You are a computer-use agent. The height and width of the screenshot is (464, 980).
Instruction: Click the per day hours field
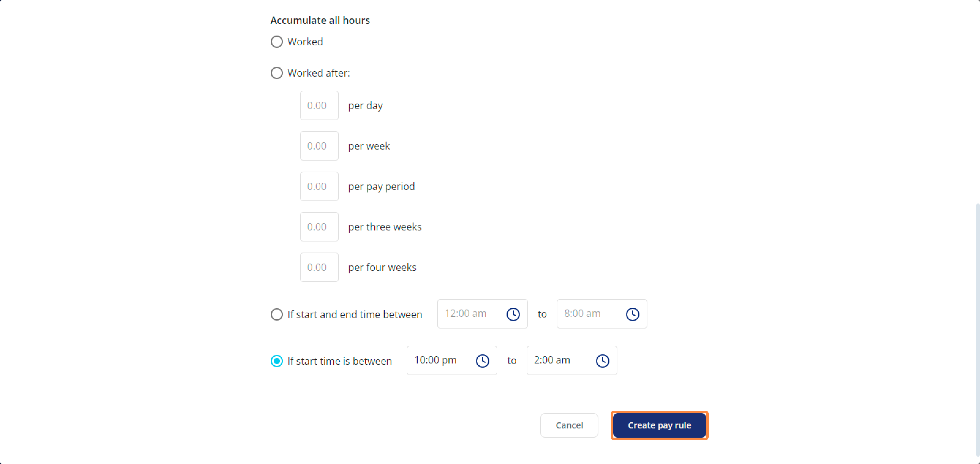(319, 105)
